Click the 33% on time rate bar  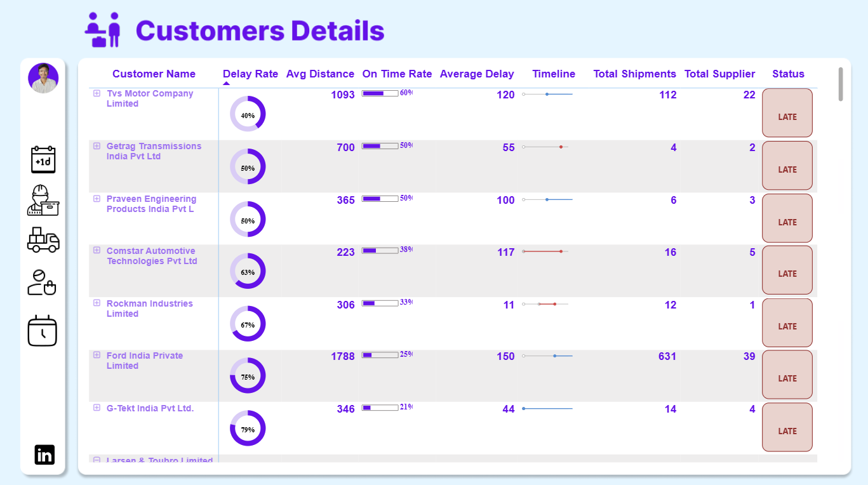[x=380, y=303]
